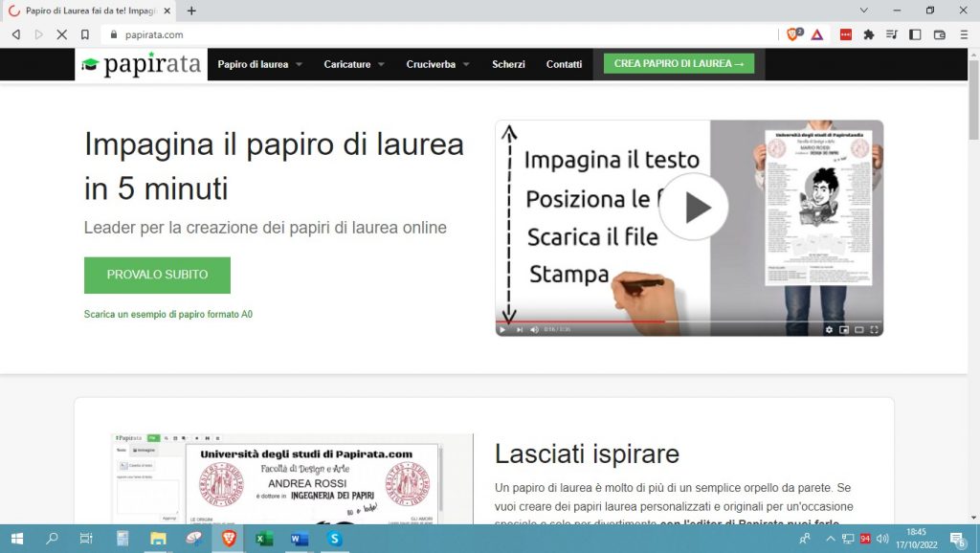This screenshot has width=980, height=553.
Task: Toggle subtitles on the video player
Action: pos(858,329)
